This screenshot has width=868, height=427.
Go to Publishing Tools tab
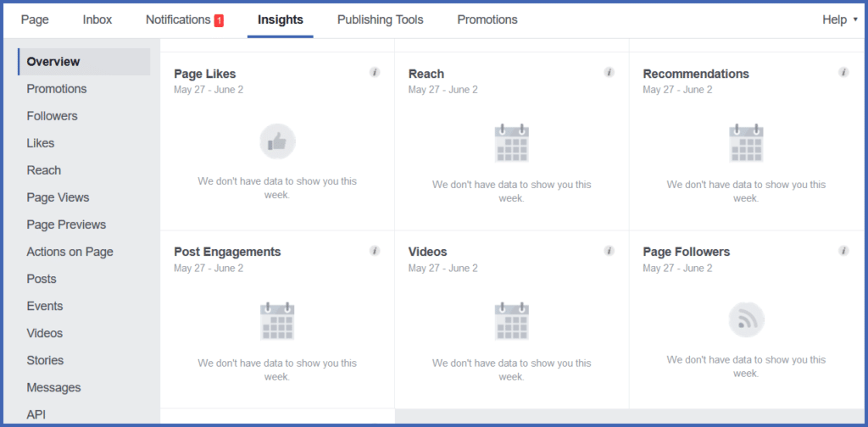[381, 20]
